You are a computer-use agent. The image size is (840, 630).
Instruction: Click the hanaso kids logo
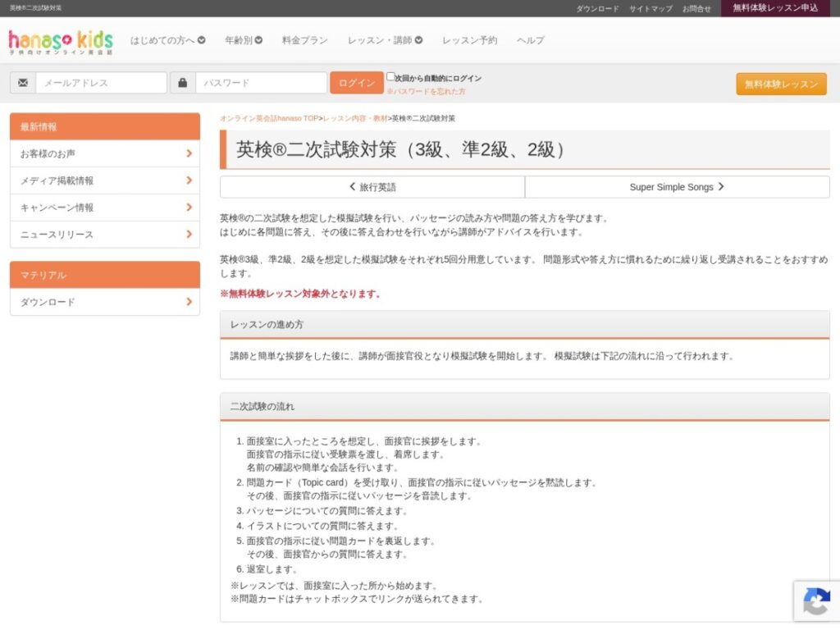(61, 42)
